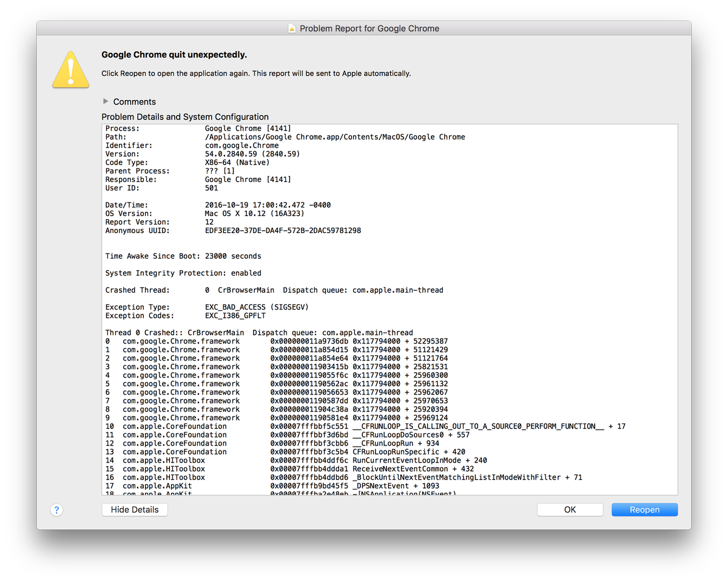The height and width of the screenshot is (582, 728).
Task: Select 'System Integrity Protection: enabled' line
Action: [x=183, y=273]
